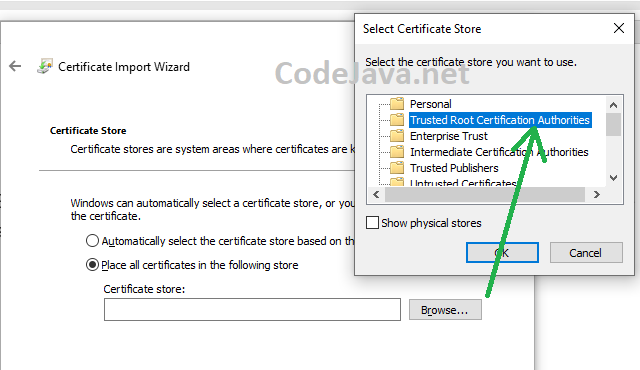The width and height of the screenshot is (640, 370).
Task: Select Trusted Root Certification Authorities store
Action: (x=500, y=120)
